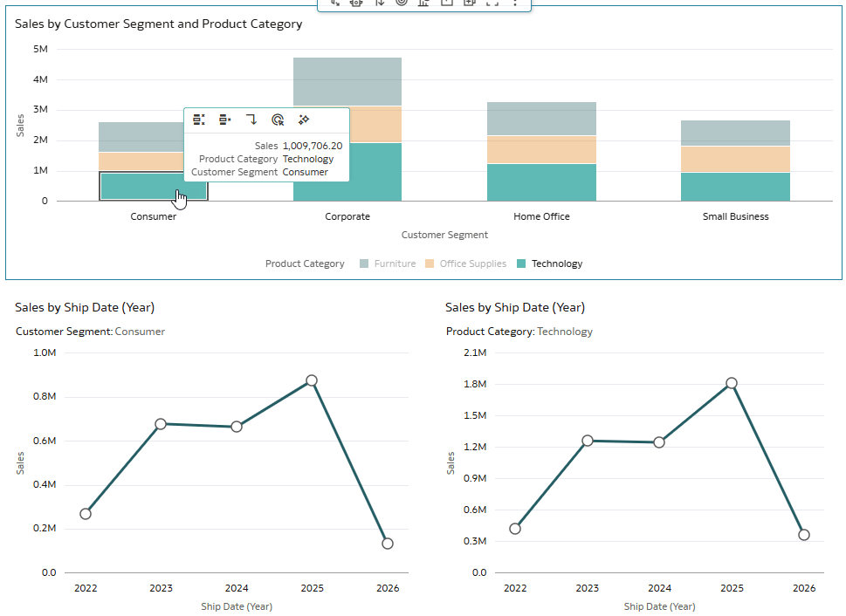Click the 'Ship Date (Year)' axis title of right chart
This screenshot has width=846, height=616.
pyautogui.click(x=660, y=606)
